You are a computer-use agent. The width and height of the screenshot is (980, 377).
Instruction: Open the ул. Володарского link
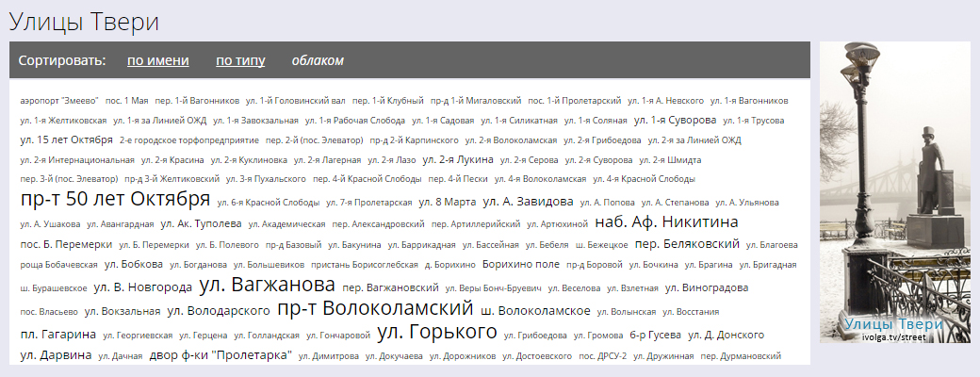(219, 311)
